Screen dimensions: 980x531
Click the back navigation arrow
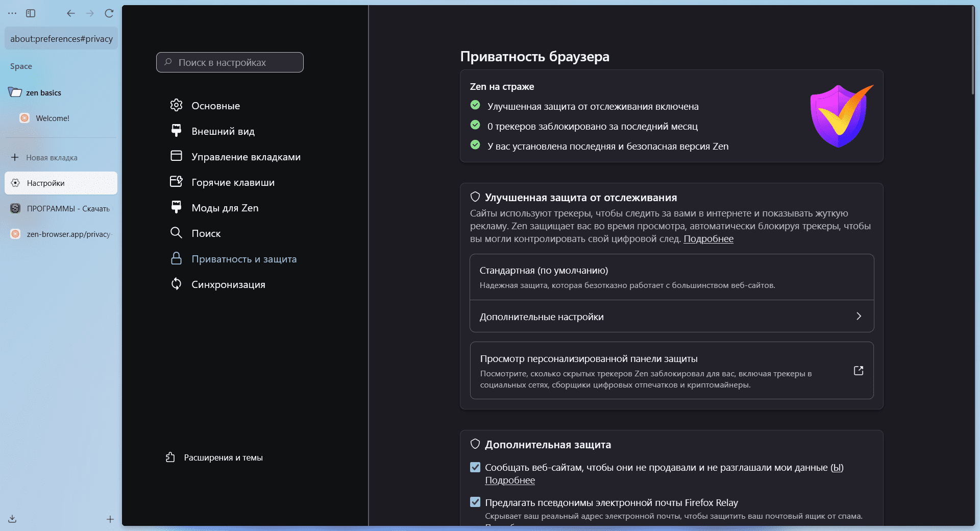71,13
